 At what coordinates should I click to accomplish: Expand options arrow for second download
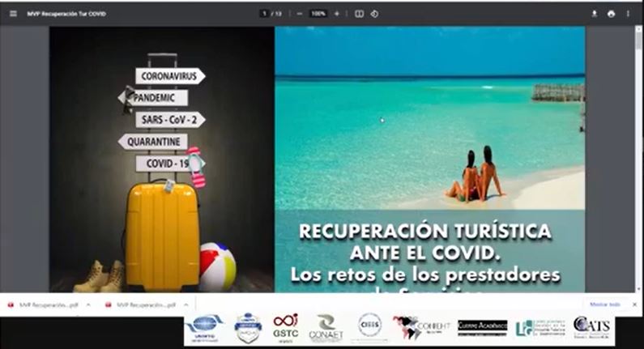click(x=186, y=305)
